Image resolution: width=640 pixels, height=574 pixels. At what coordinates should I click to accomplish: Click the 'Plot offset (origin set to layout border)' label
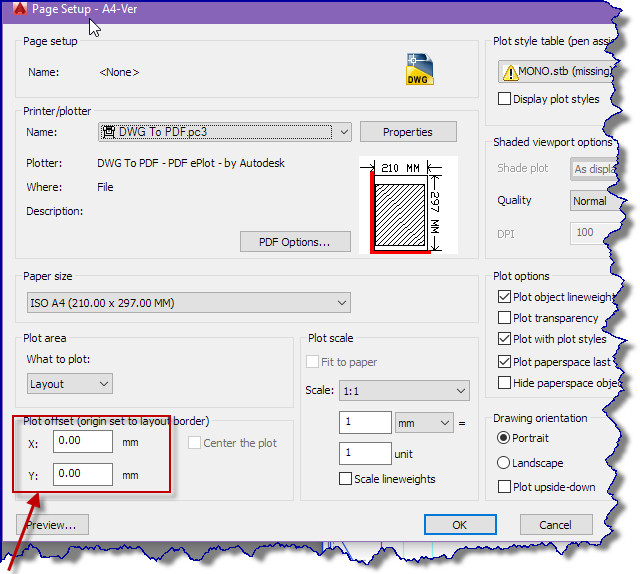(116, 421)
